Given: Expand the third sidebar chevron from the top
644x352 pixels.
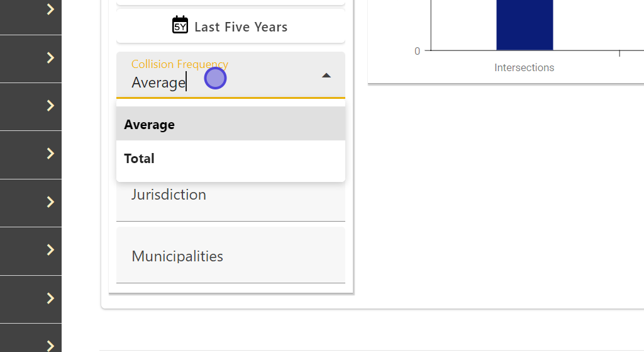Looking at the screenshot, I should coord(51,106).
